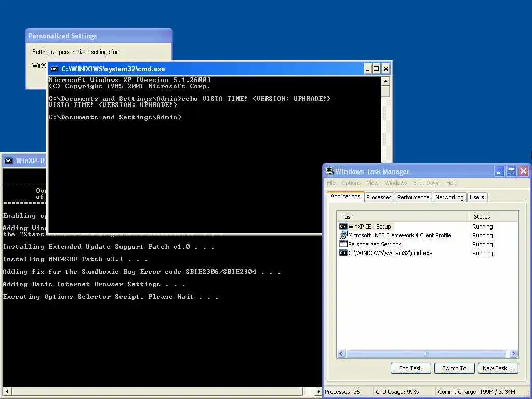This screenshot has height=399, width=532.
Task: Click 'Setting up personalized settings for:' text
Action: (x=76, y=52)
